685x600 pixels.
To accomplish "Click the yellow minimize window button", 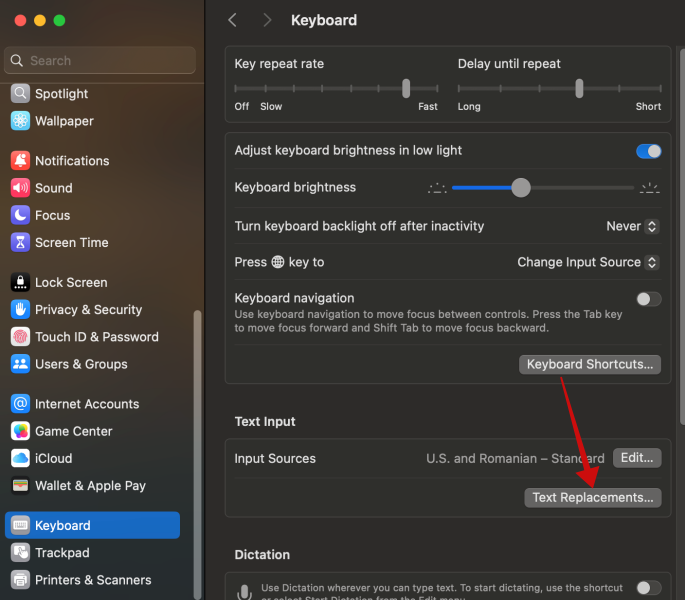I will pos(40,20).
